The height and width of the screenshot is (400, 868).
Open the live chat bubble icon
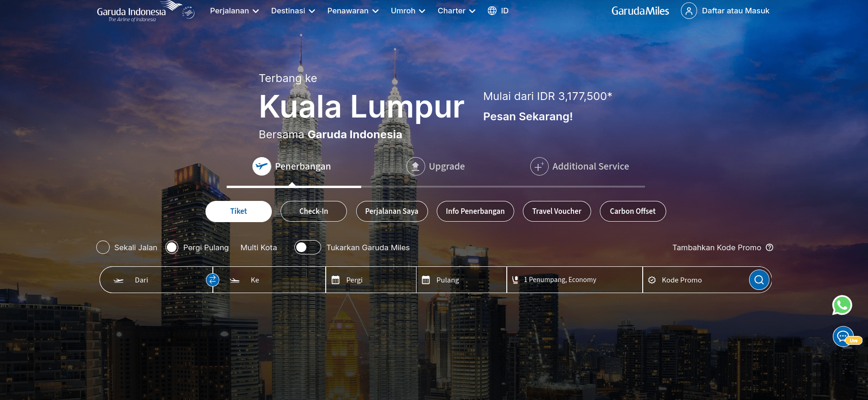tap(844, 336)
